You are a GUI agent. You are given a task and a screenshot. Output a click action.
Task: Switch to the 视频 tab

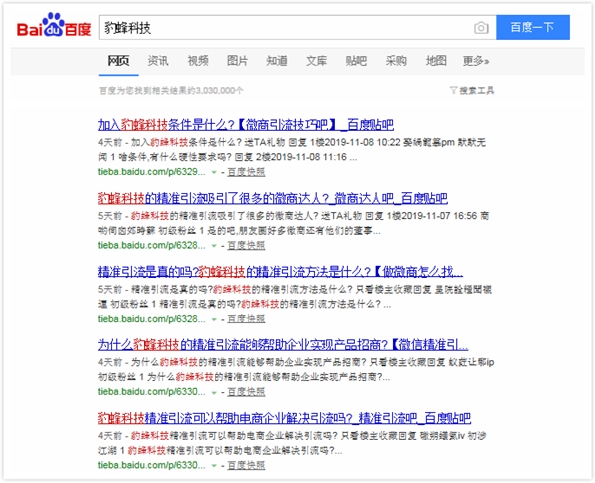(198, 61)
